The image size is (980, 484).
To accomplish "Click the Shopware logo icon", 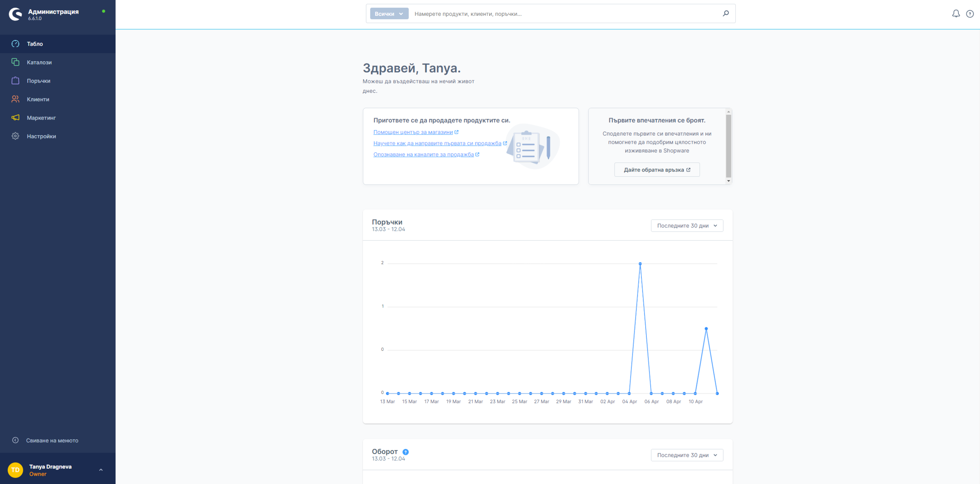I will [x=15, y=14].
